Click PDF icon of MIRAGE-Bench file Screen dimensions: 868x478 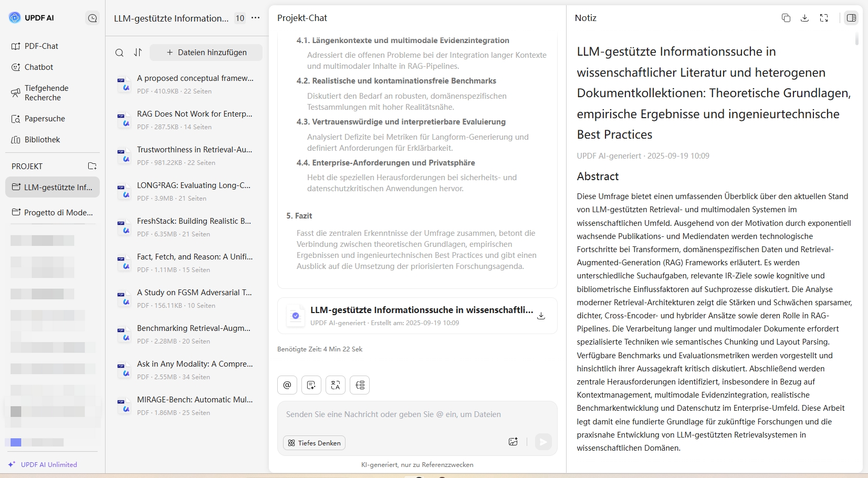124,406
